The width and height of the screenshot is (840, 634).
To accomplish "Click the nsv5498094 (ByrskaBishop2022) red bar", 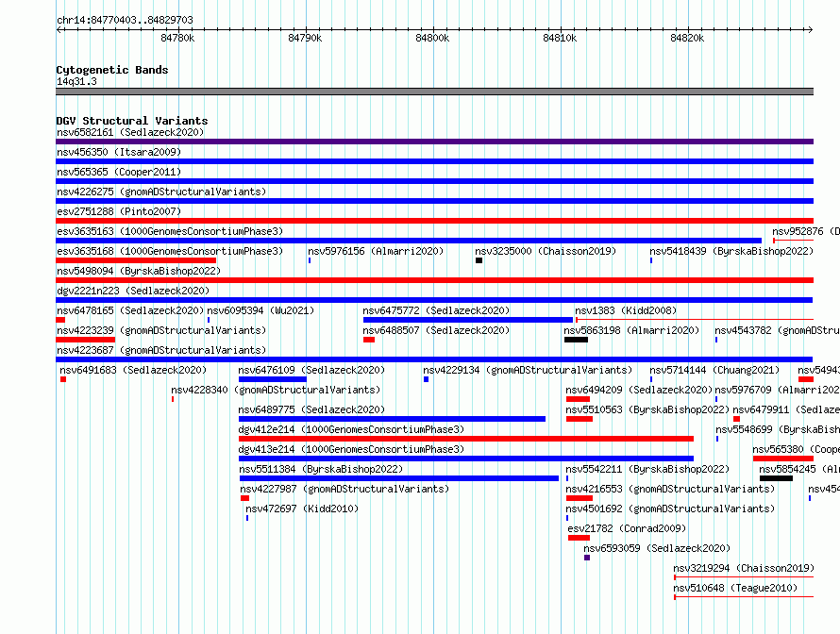I will tap(434, 280).
